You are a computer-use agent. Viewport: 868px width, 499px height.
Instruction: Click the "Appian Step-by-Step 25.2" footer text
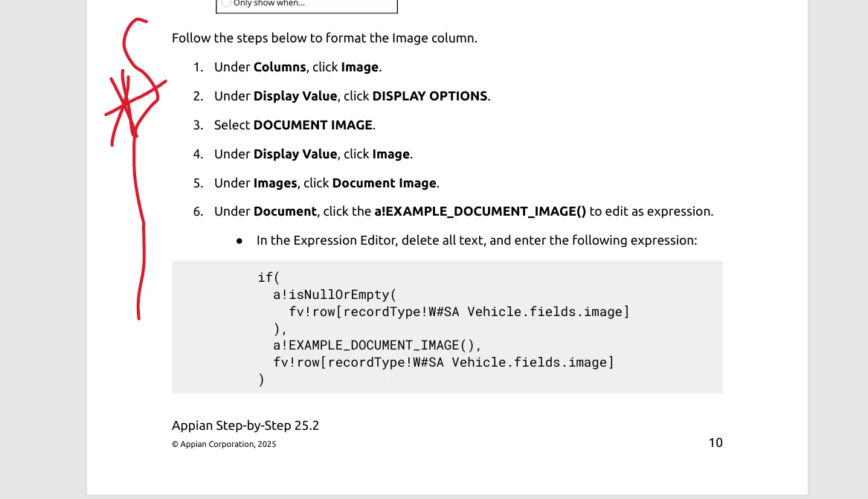pyautogui.click(x=245, y=425)
